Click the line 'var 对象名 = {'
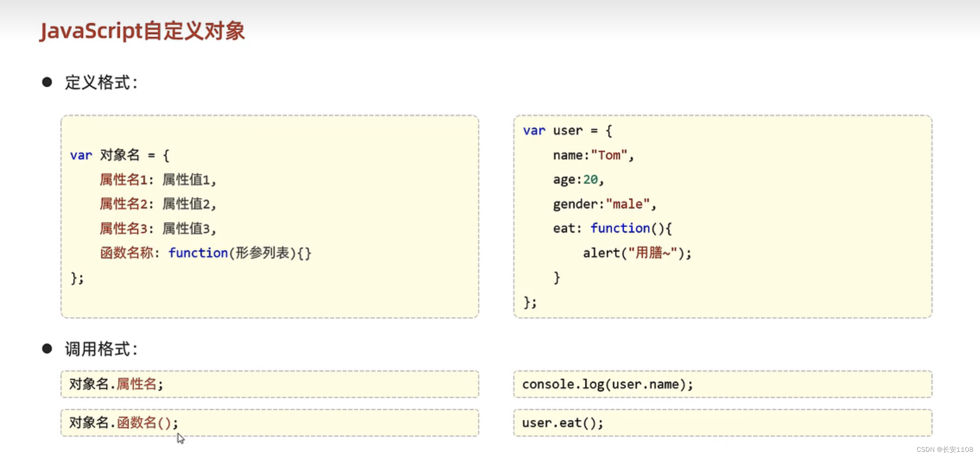This screenshot has height=457, width=980. tap(120, 155)
